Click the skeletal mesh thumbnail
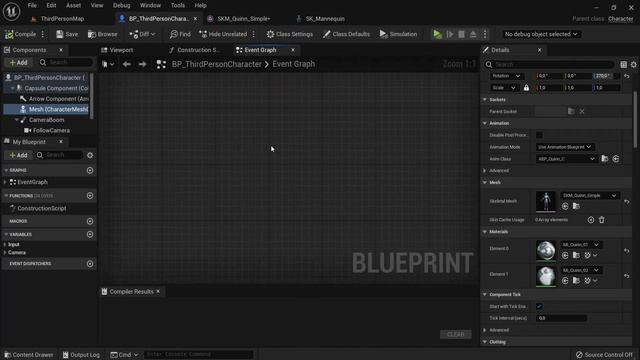This screenshot has width=640, height=360. coord(546,201)
